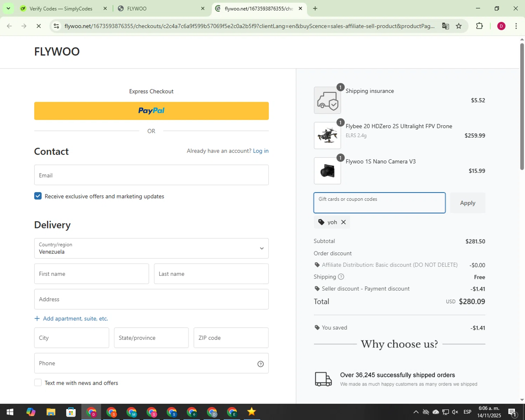This screenshot has width=525, height=420.
Task: Open Copilot from the taskbar
Action: 31,412
